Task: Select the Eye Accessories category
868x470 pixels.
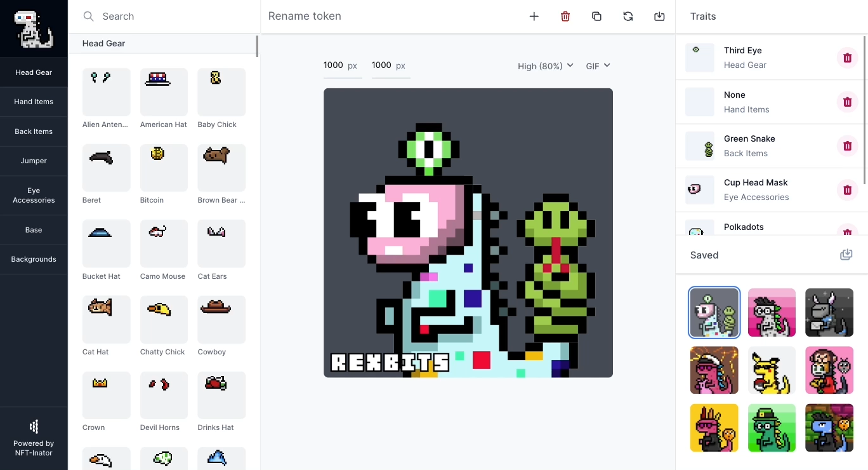Action: click(34, 196)
